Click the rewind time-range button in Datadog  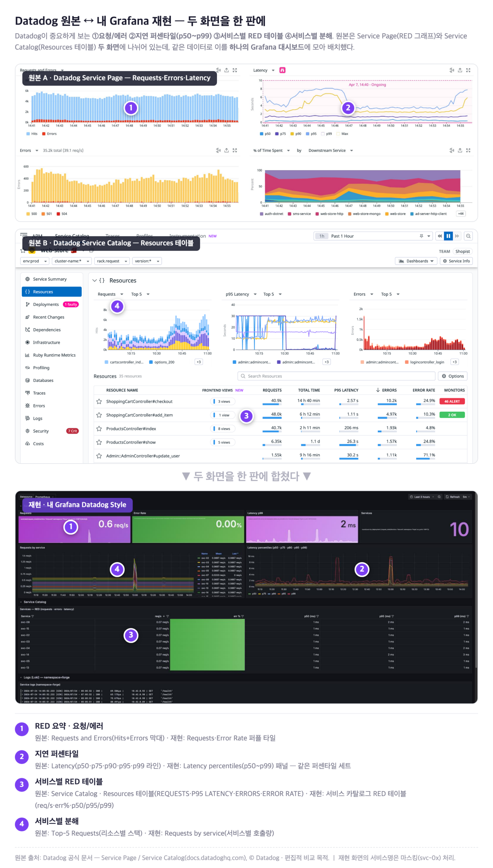coord(439,236)
